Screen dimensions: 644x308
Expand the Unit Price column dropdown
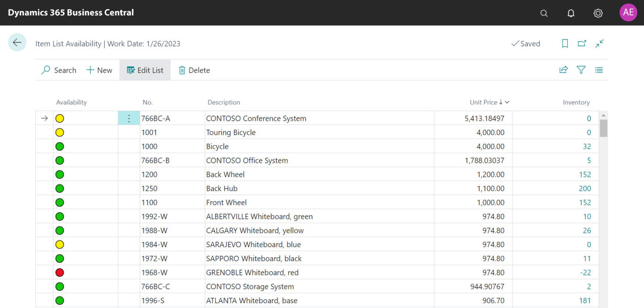507,103
